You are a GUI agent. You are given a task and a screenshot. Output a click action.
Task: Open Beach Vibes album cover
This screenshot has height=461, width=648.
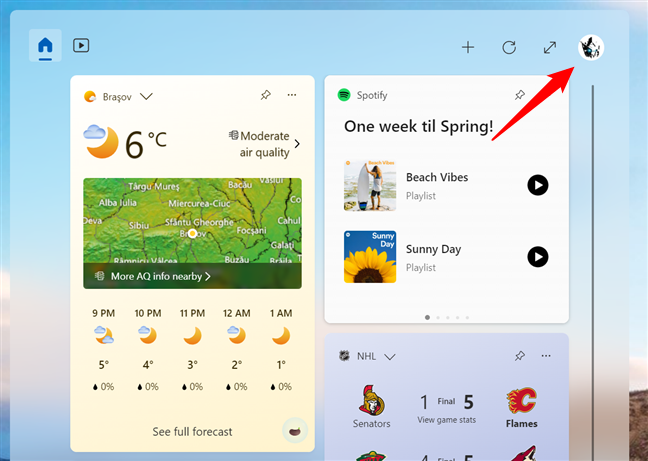[370, 185]
